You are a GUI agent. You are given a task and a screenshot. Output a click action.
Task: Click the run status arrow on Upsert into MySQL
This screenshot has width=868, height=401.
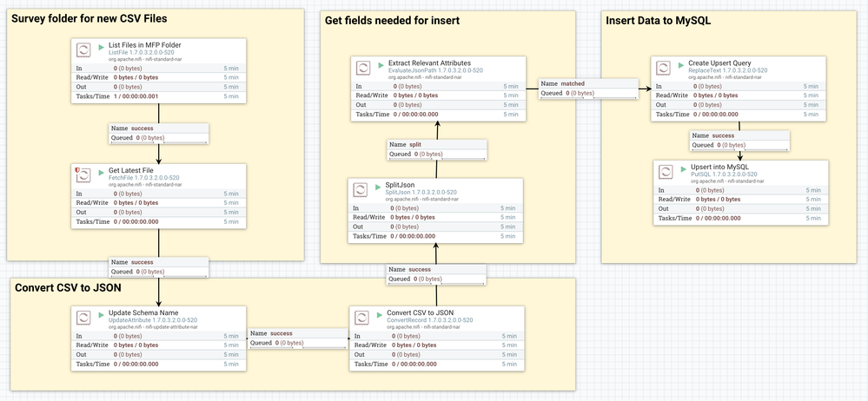pos(682,167)
